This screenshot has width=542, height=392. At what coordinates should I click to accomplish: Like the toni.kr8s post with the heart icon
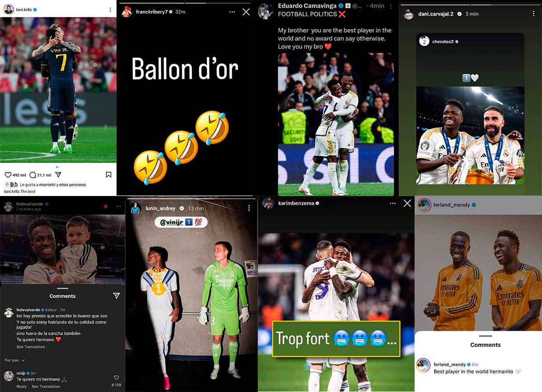pos(8,175)
